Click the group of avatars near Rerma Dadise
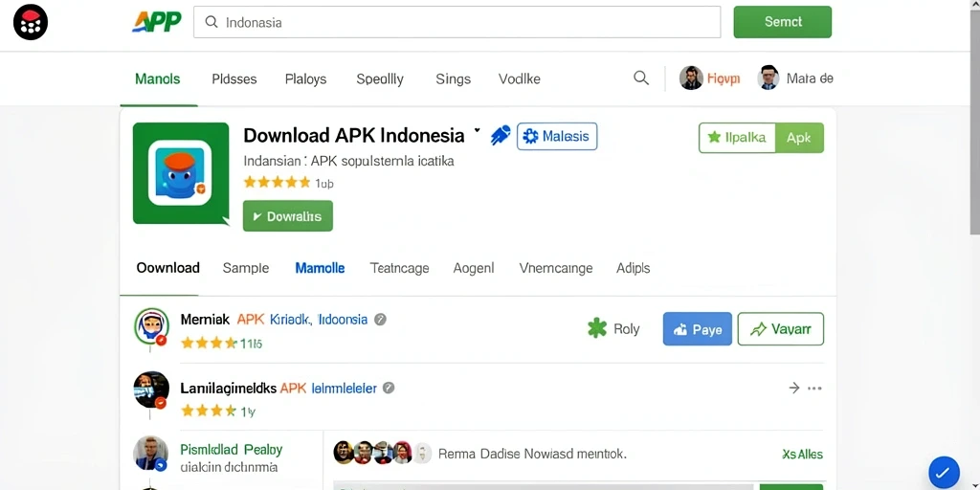980x490 pixels. [382, 453]
